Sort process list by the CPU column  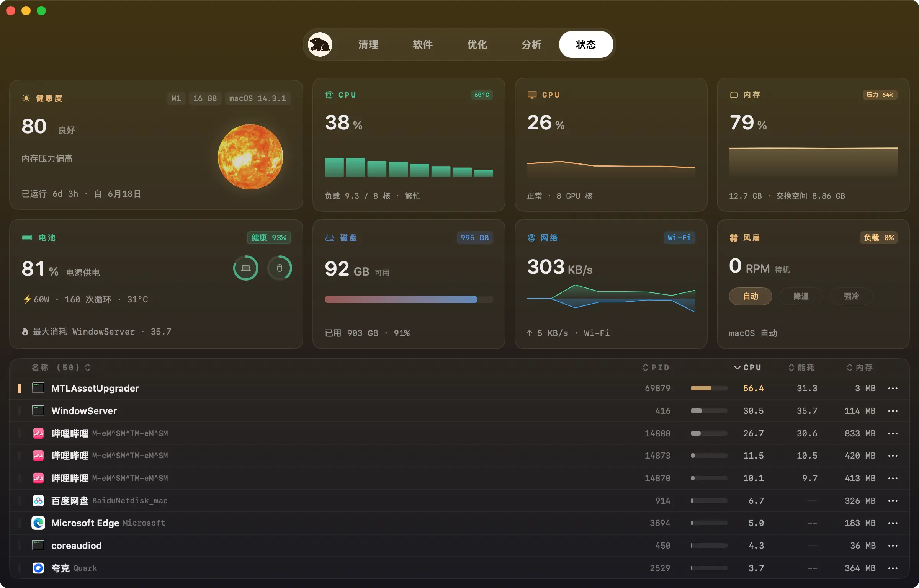coord(747,367)
